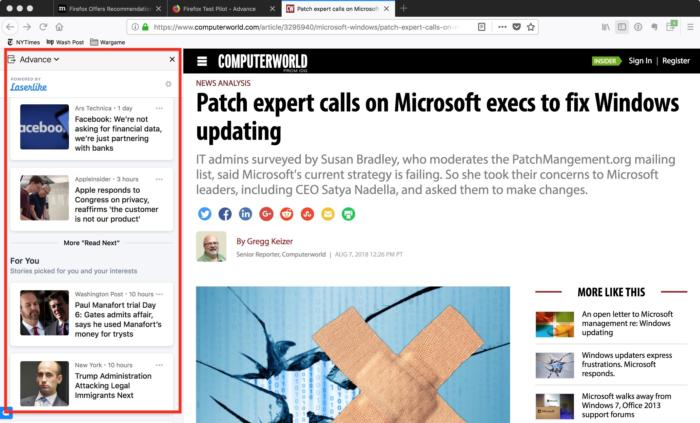Open the Wash Post bookmark
The height and width of the screenshot is (423, 700).
click(65, 42)
